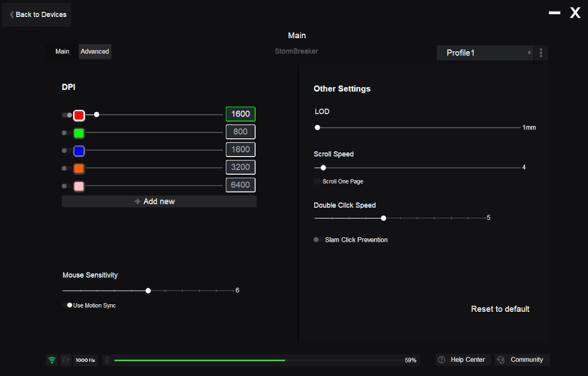Reset settings to default
Image resolution: width=588 pixels, height=376 pixels.
[500, 309]
